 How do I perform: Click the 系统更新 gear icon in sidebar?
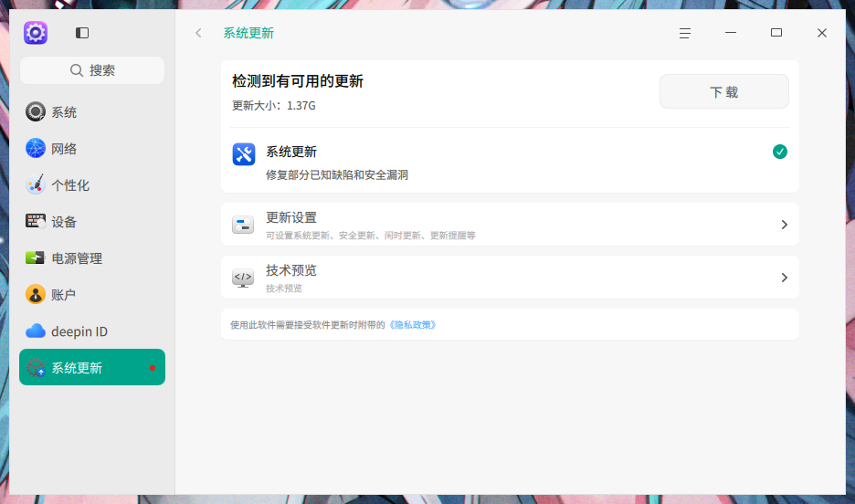[x=36, y=368]
